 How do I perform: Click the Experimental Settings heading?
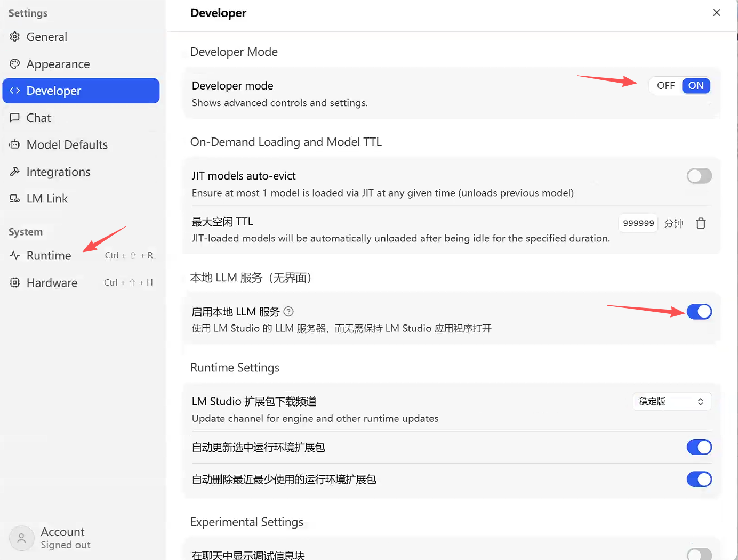[247, 522]
